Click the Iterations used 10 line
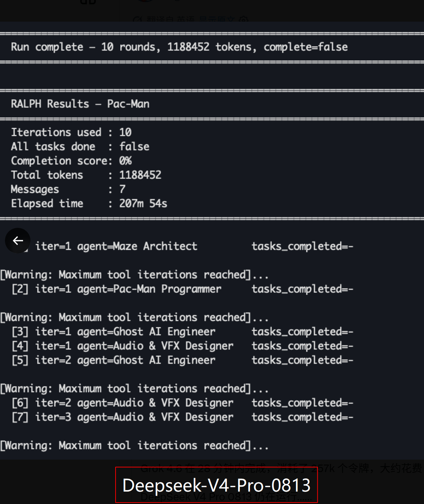Screen dimensions: 424x504 click(71, 132)
